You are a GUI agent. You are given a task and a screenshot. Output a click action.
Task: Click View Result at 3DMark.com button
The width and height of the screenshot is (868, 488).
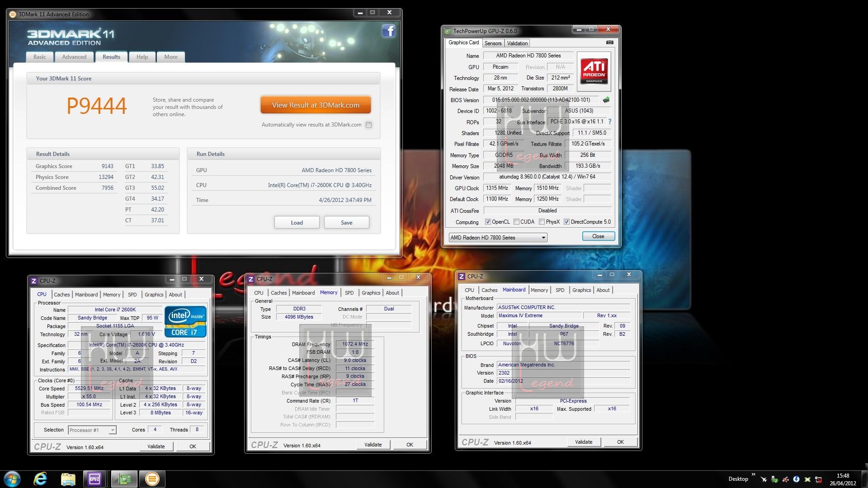[316, 105]
